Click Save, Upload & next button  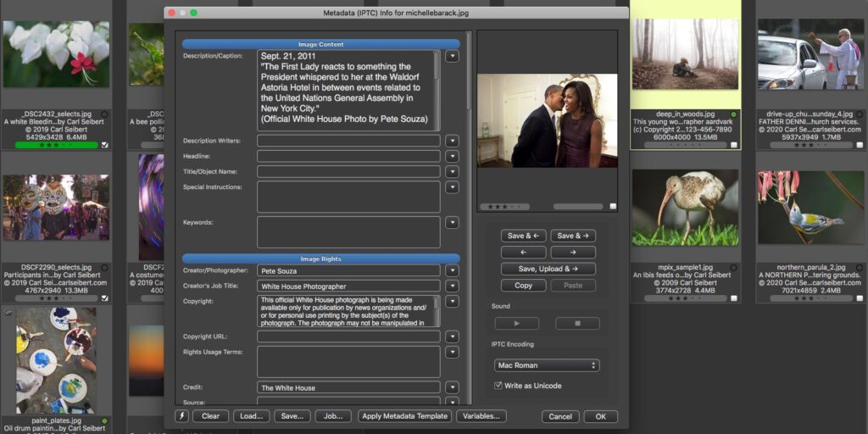coord(548,269)
